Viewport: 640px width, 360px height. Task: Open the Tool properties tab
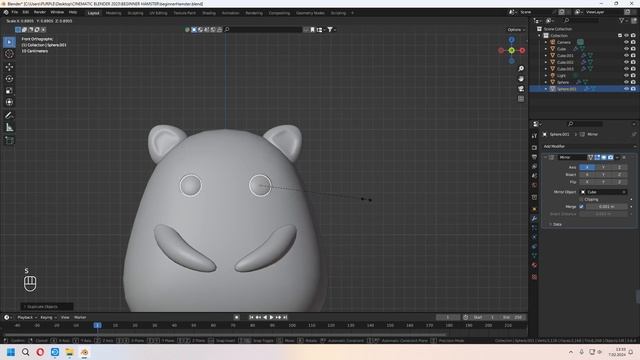point(534,136)
